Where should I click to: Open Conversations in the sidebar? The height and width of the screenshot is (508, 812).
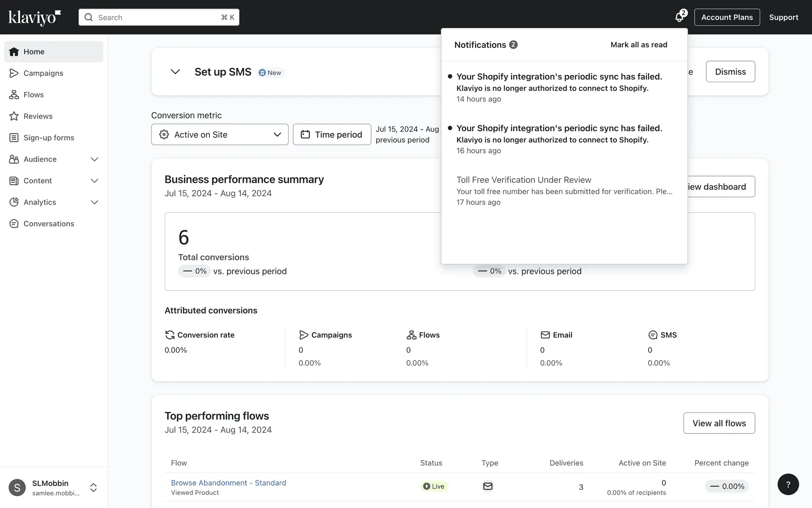click(x=49, y=224)
